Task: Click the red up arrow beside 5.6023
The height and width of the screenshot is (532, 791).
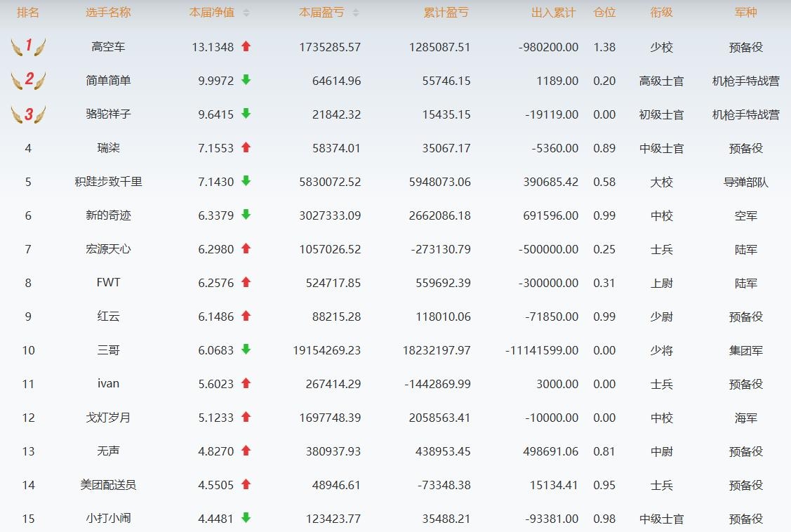Action: (x=246, y=383)
